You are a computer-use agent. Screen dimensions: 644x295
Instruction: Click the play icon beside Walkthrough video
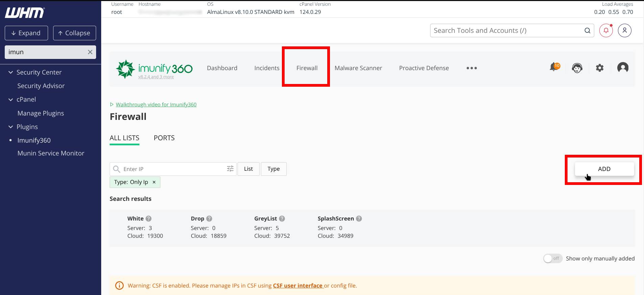[112, 105]
